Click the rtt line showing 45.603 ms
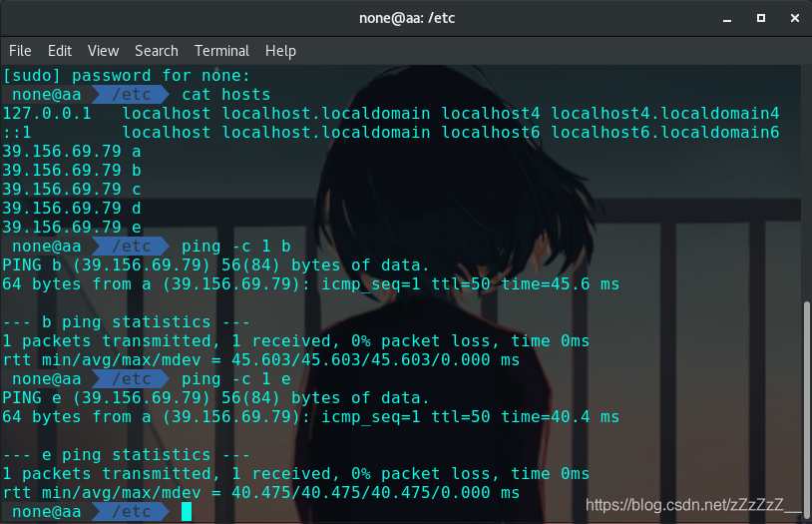 tap(261, 359)
